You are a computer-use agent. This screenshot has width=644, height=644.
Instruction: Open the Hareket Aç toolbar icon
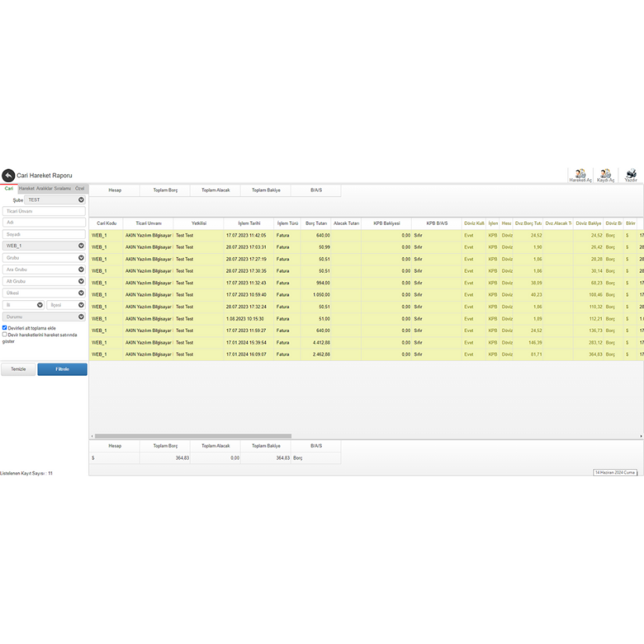click(x=580, y=174)
